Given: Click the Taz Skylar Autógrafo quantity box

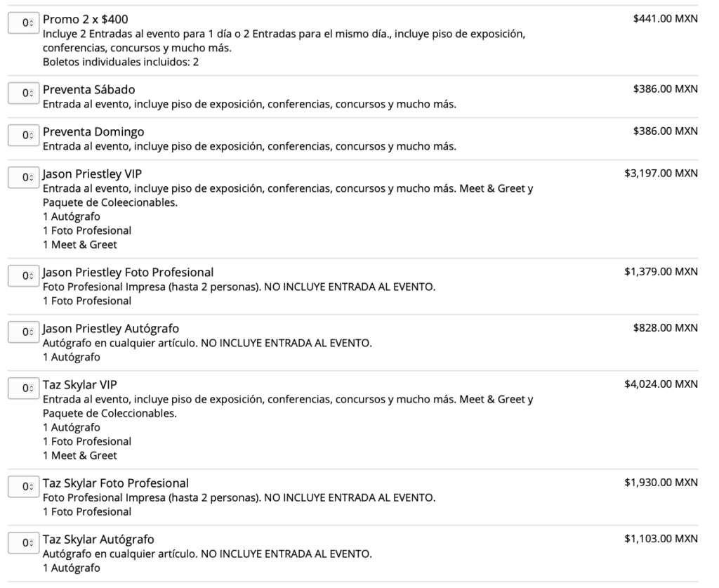Looking at the screenshot, I should pyautogui.click(x=23, y=542).
